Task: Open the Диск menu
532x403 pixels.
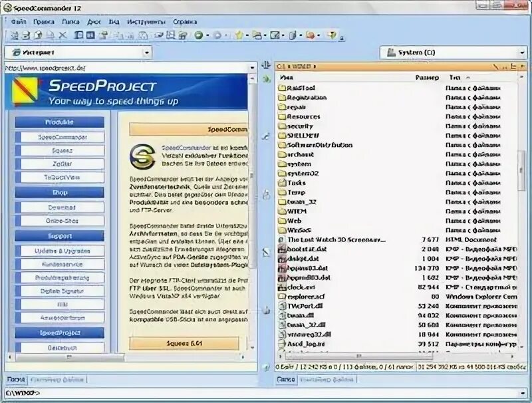Action: pos(94,22)
